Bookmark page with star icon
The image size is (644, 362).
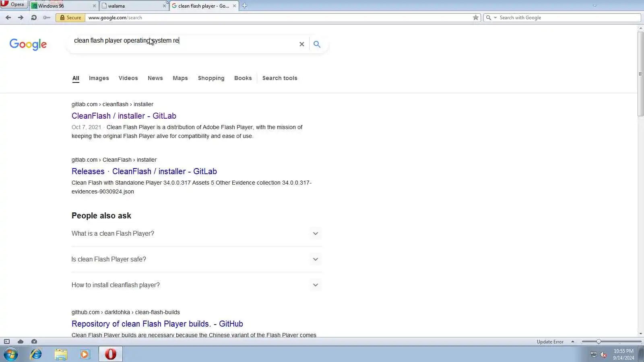coord(476,17)
